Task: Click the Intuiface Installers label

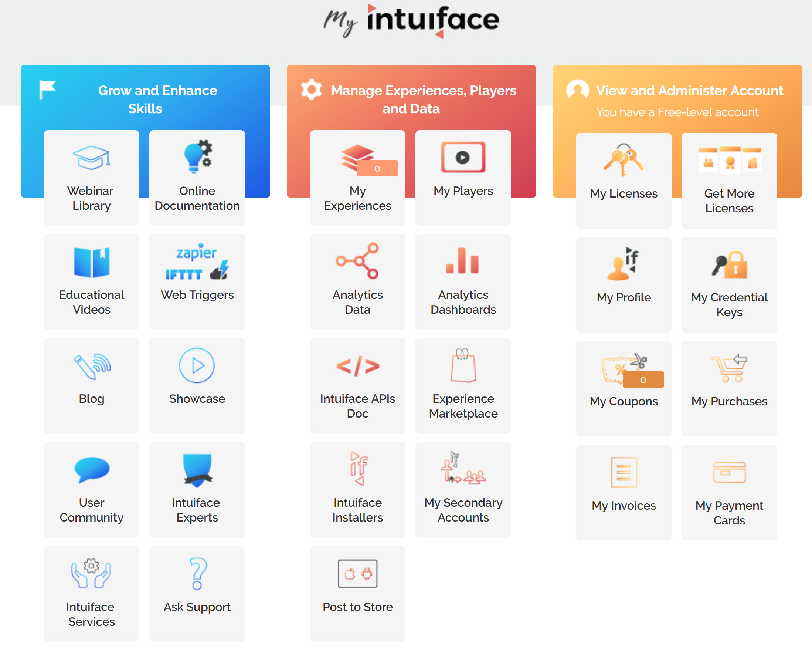Action: pos(357,510)
